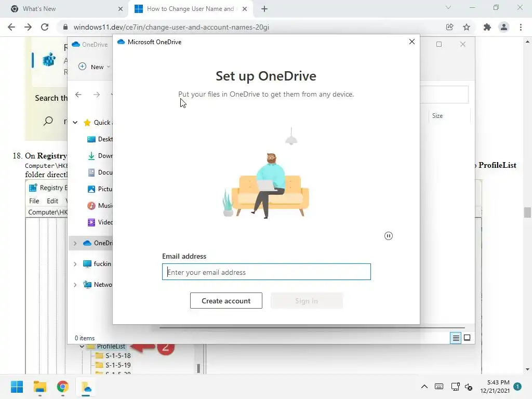Close the Microsoft OneDrive setup dialog

tap(412, 42)
